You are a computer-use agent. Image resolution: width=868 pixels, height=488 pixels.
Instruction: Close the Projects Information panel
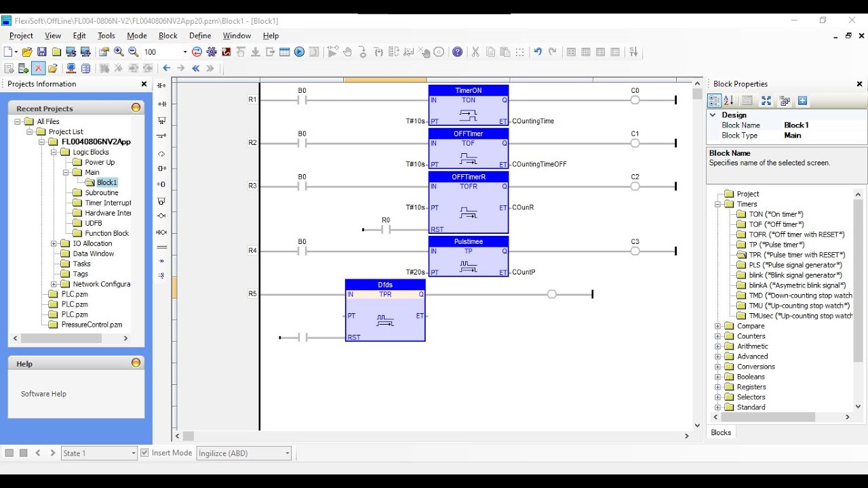(144, 84)
